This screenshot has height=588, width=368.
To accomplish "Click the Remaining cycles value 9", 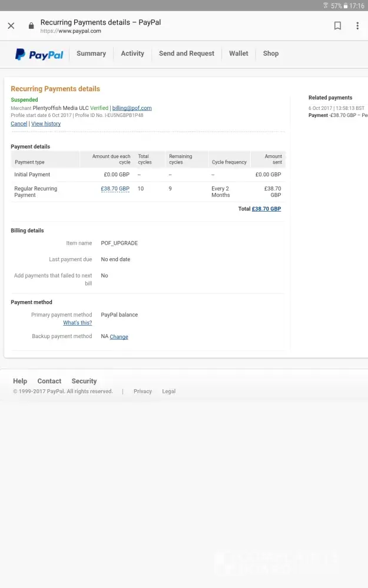I will [x=170, y=189].
